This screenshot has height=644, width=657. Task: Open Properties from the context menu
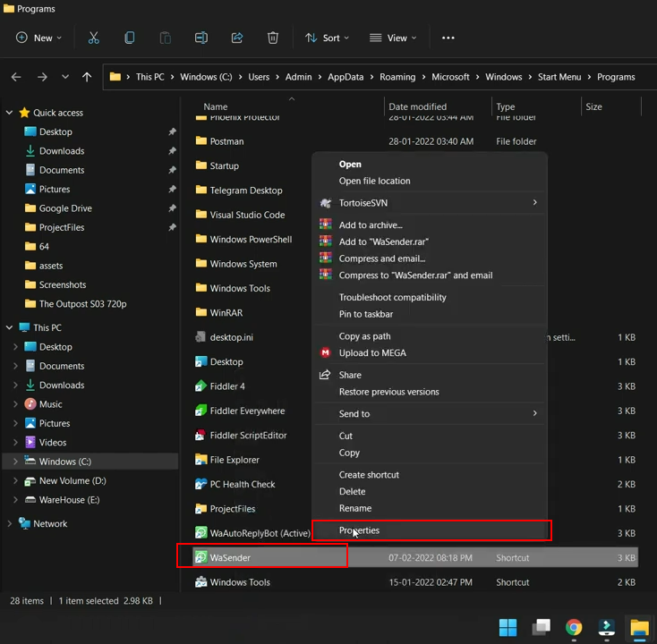[430, 530]
